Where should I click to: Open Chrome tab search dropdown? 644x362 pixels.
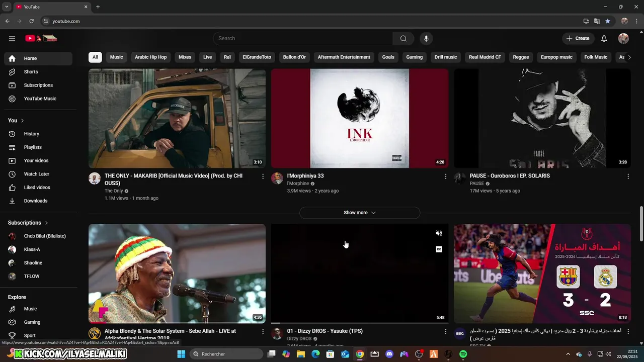pyautogui.click(x=7, y=7)
